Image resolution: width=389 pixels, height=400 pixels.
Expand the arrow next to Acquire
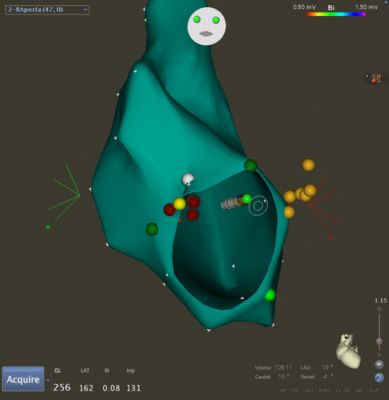tap(48, 380)
